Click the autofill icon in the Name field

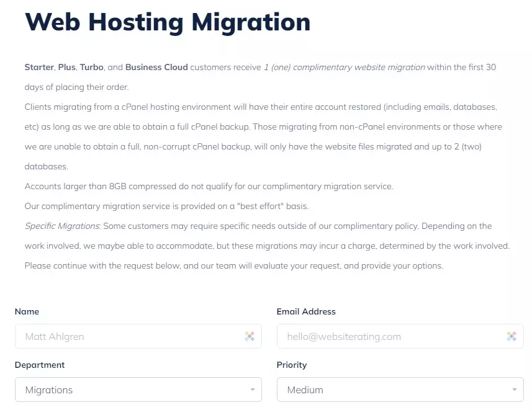[250, 336]
